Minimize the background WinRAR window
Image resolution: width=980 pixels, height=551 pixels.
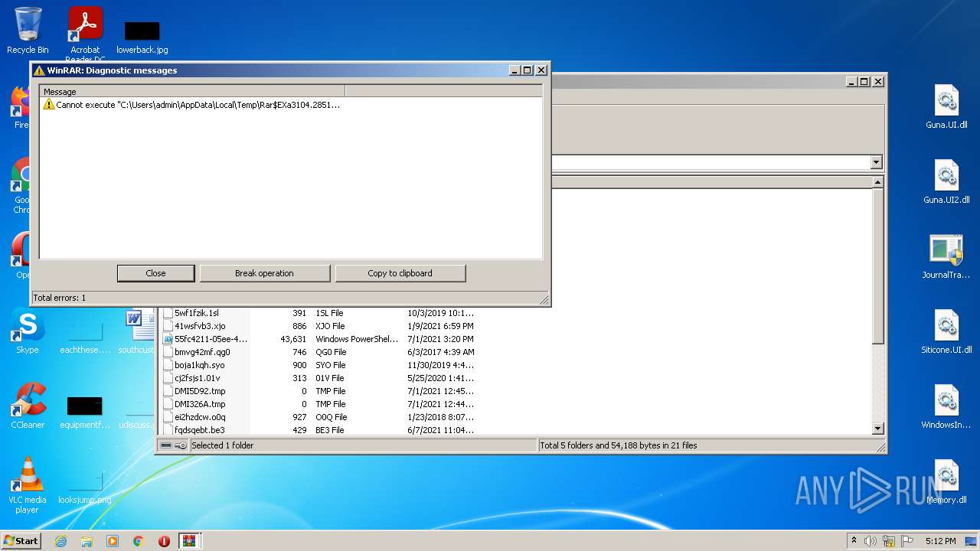851,82
